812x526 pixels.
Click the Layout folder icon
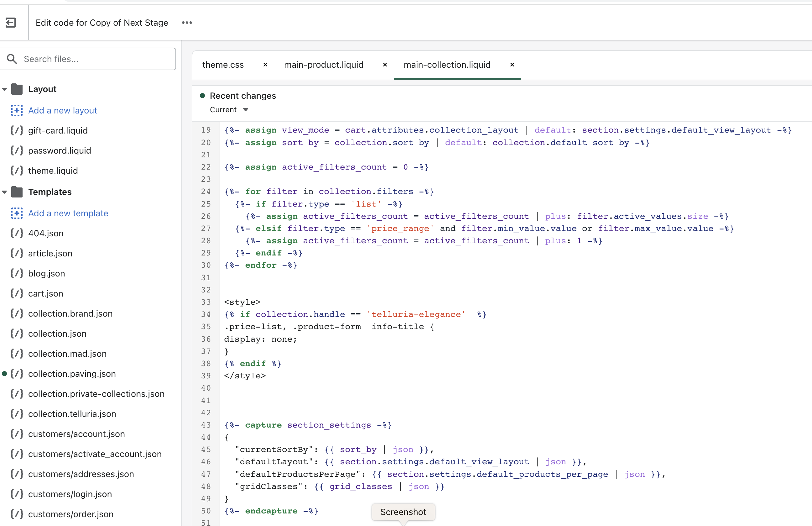coord(17,89)
